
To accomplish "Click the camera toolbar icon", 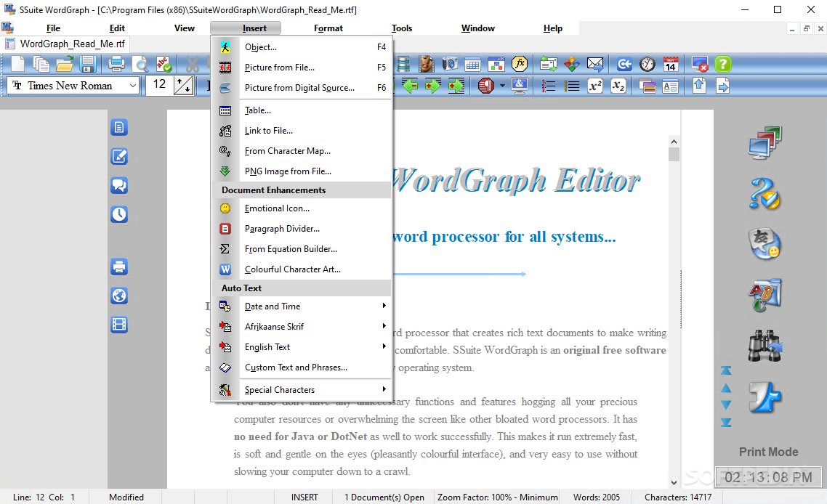I will click(449, 64).
